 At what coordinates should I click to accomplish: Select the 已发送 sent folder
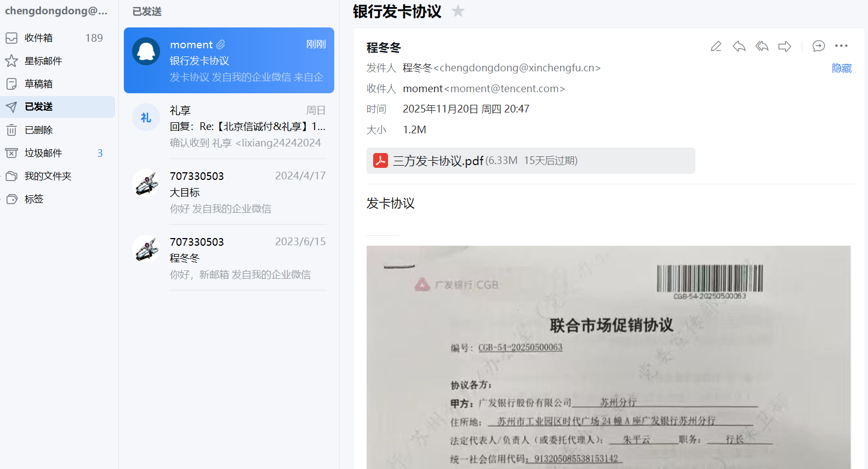pyautogui.click(x=58, y=107)
